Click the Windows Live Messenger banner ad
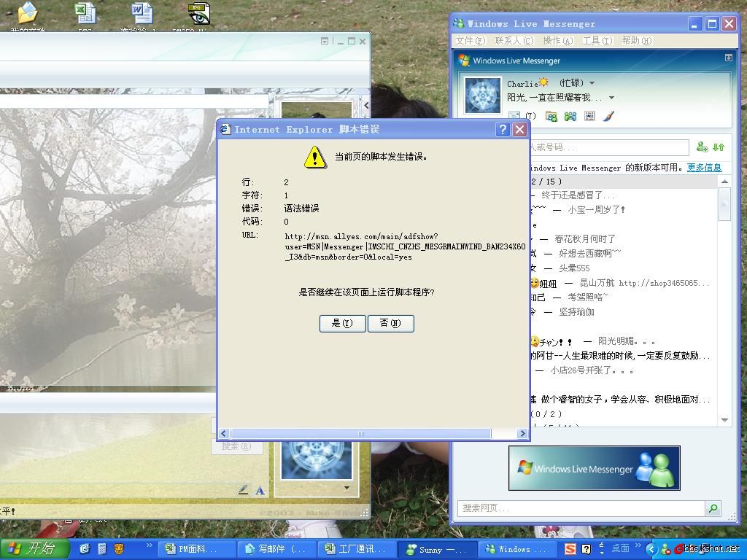The image size is (747, 560). (594, 468)
